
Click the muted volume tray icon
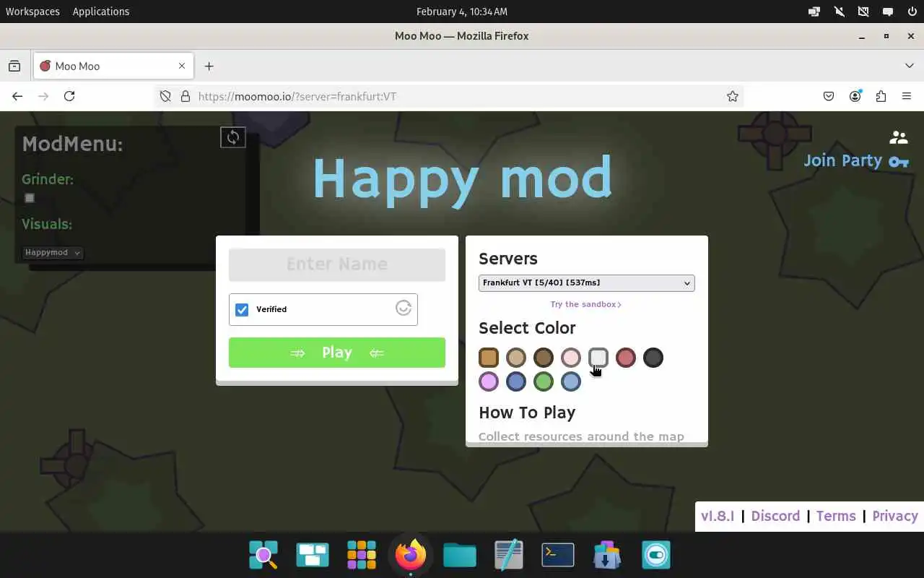point(839,12)
